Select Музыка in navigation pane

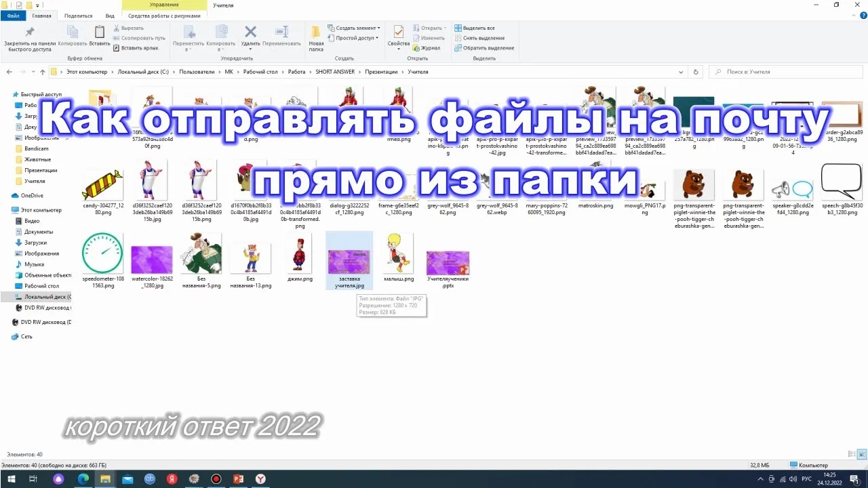pos(34,264)
